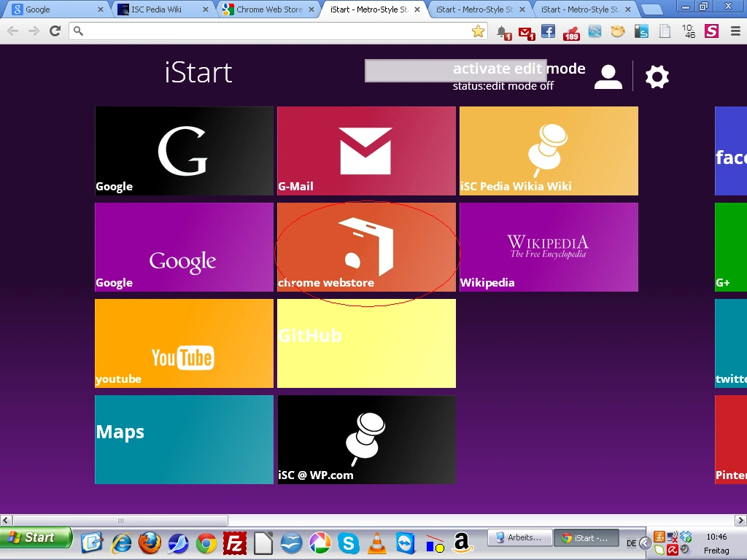Reload the current iStart page

click(x=55, y=31)
